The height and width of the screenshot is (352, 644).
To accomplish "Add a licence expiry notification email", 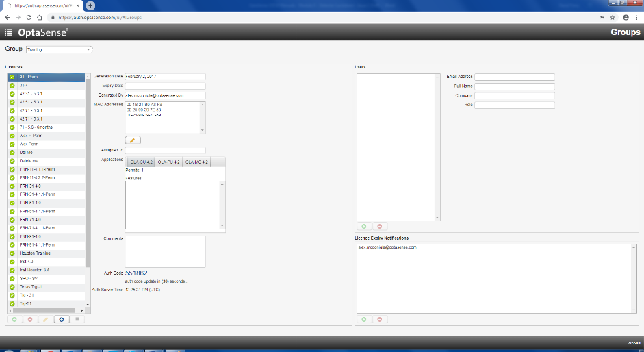I will [363, 319].
